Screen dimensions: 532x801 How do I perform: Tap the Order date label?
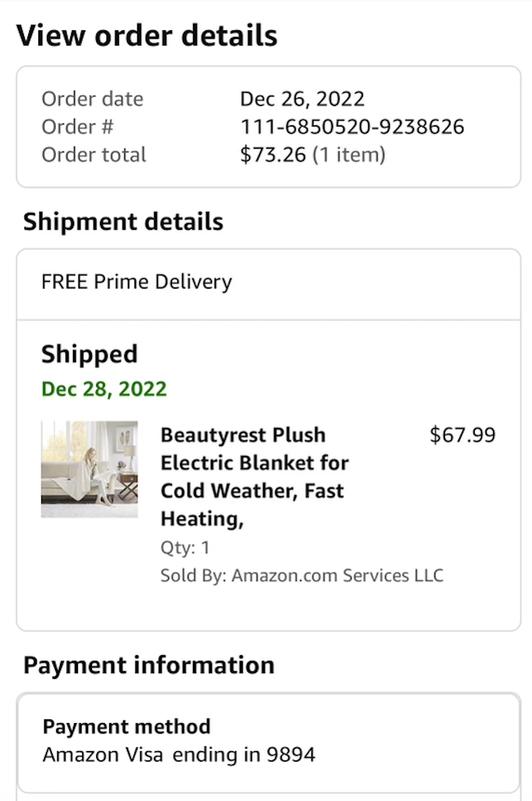click(92, 99)
